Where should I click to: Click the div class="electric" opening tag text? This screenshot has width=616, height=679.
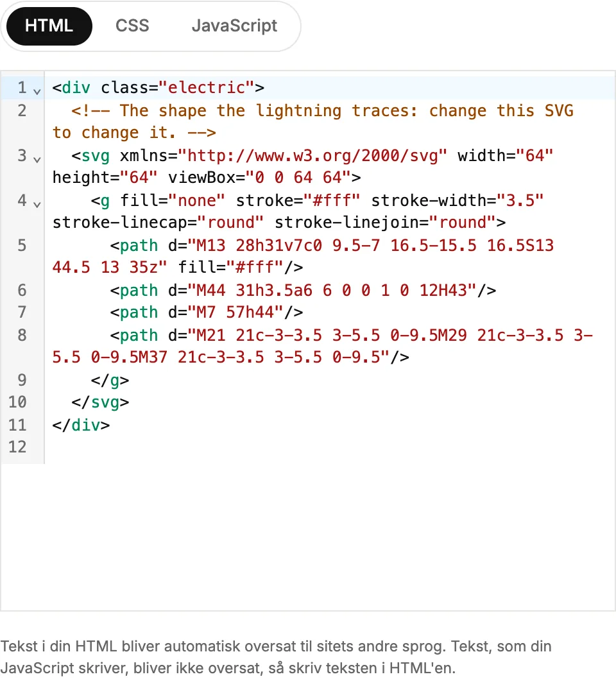click(x=158, y=87)
